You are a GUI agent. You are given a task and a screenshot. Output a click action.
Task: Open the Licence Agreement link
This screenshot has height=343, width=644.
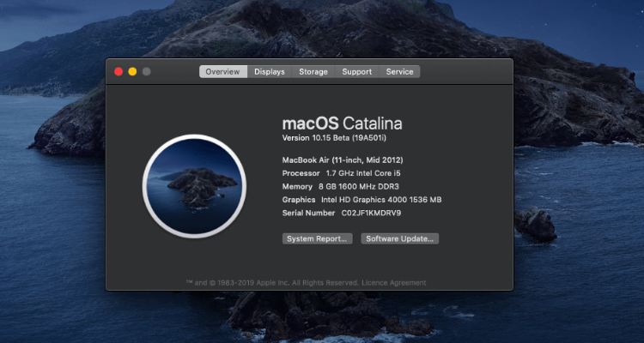[x=393, y=283]
